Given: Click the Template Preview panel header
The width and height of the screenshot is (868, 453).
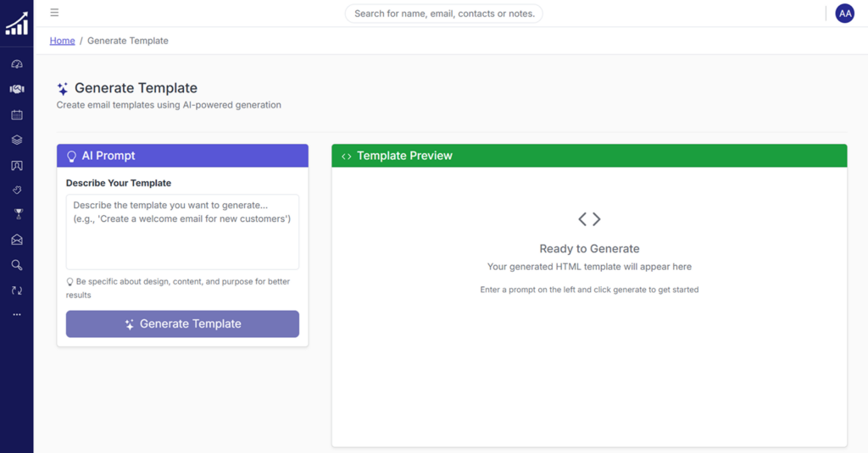Looking at the screenshot, I should 589,156.
